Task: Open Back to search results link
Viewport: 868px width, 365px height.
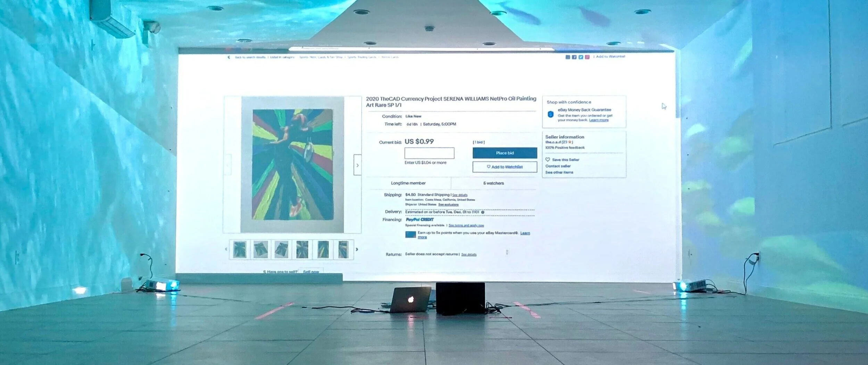Action: 250,57
